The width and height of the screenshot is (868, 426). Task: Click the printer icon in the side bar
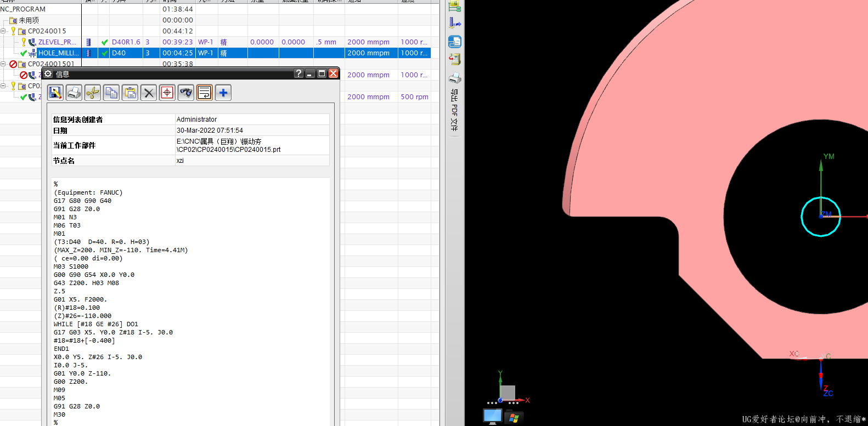[455, 78]
